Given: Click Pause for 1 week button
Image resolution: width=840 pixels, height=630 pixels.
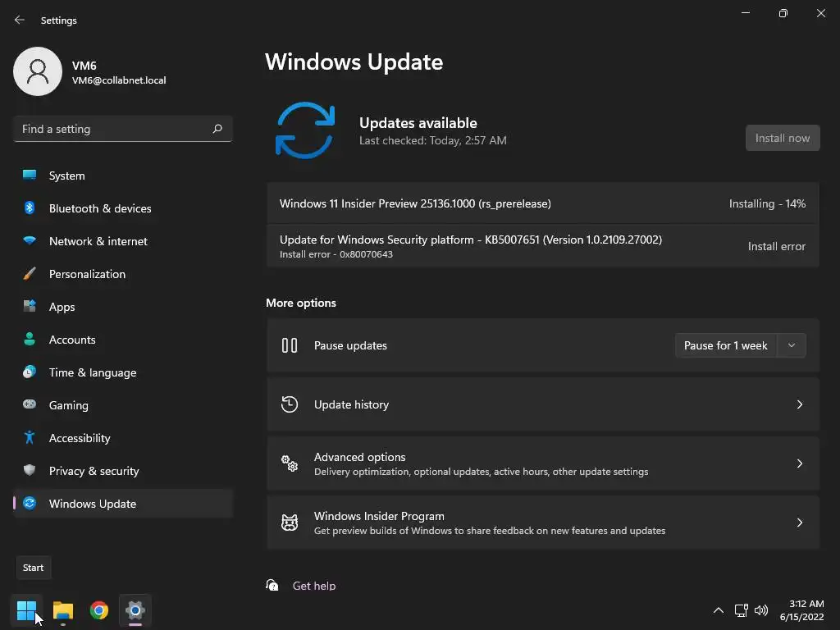Looking at the screenshot, I should [x=726, y=345].
